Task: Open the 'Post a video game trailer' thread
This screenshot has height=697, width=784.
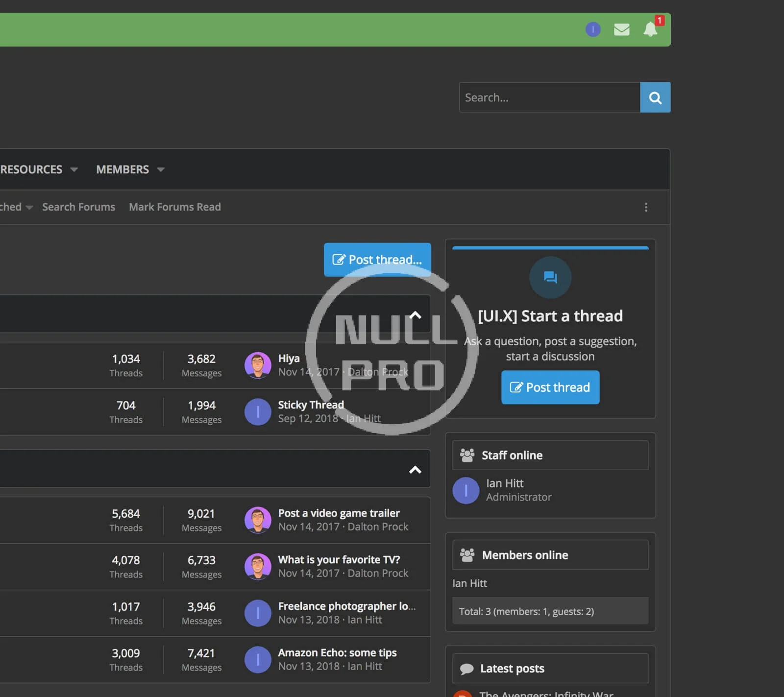Action: point(339,513)
